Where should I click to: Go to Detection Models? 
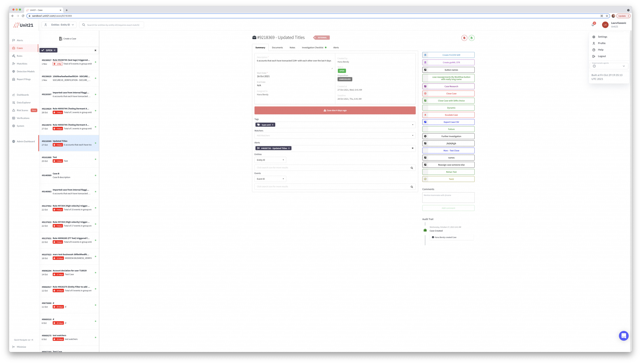click(26, 72)
